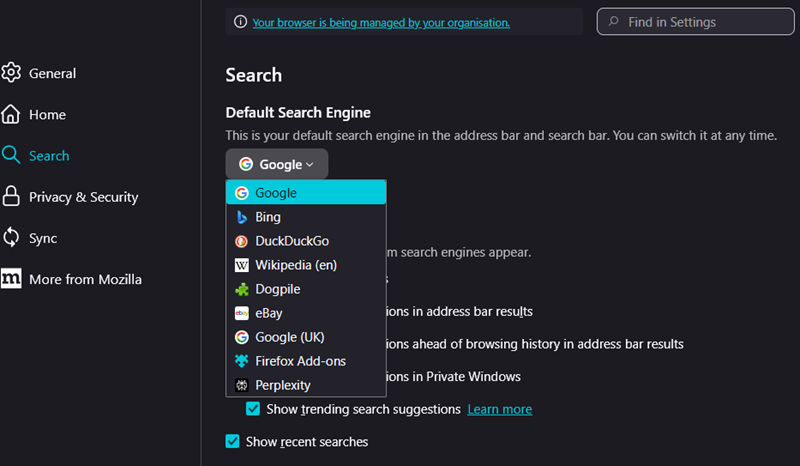
Task: Toggle Show trending search suggestions checkbox
Action: coord(253,409)
